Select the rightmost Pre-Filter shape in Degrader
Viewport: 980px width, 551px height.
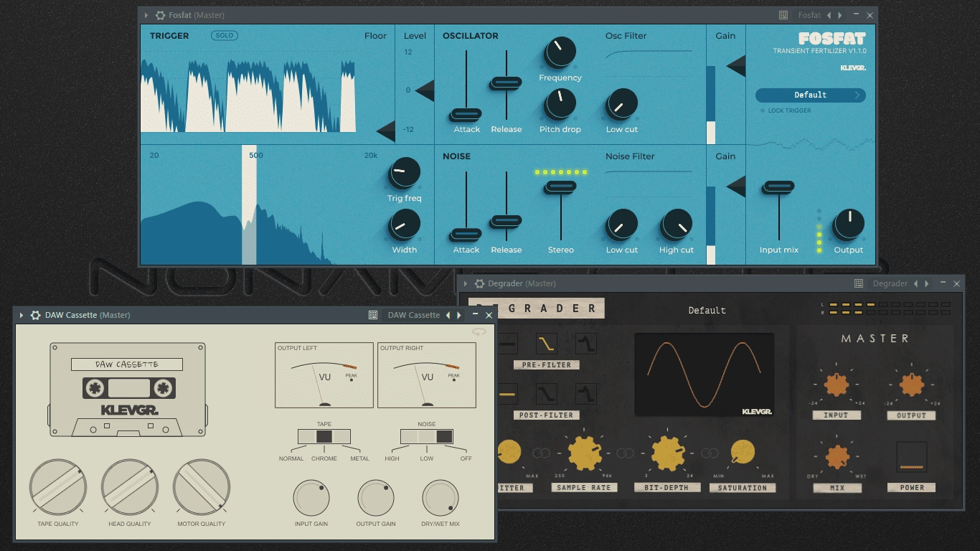pos(586,344)
